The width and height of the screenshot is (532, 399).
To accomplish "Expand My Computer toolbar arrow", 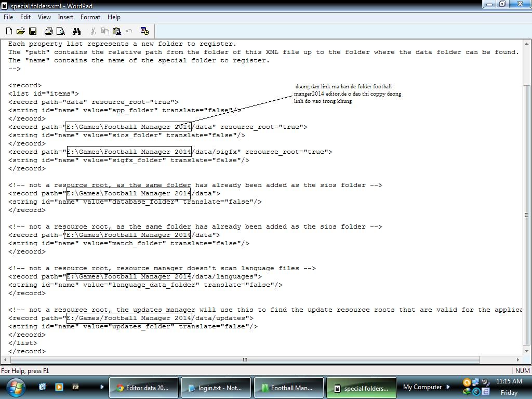I will click(448, 387).
